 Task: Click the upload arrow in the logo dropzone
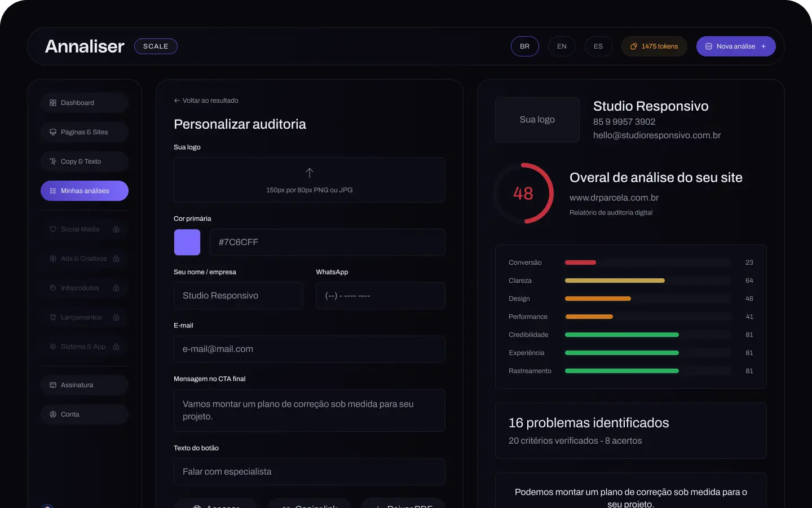click(310, 173)
